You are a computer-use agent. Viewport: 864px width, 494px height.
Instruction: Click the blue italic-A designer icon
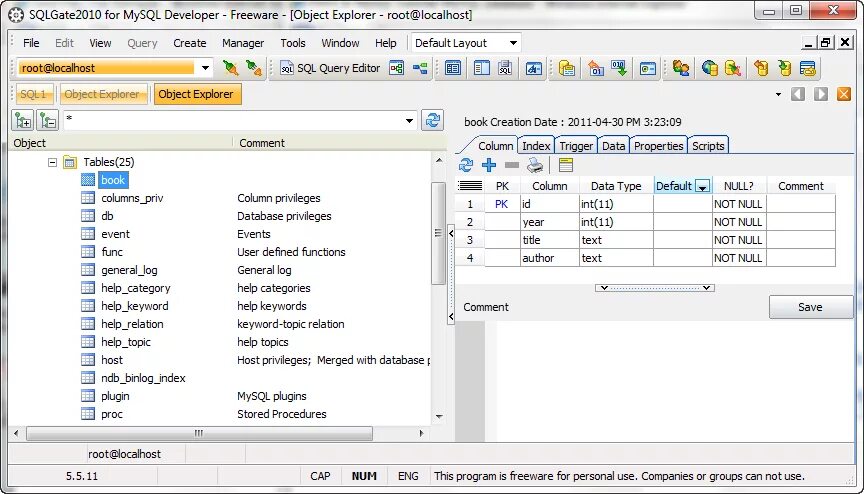[x=533, y=68]
